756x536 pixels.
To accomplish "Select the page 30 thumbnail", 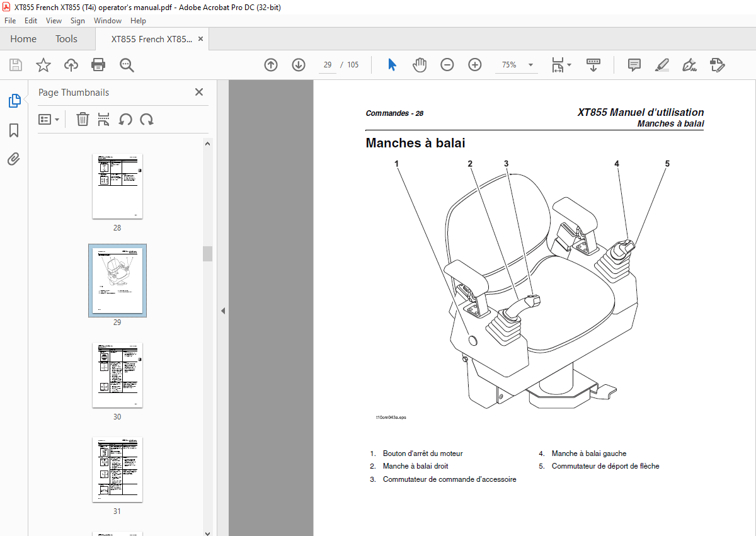I will point(117,375).
